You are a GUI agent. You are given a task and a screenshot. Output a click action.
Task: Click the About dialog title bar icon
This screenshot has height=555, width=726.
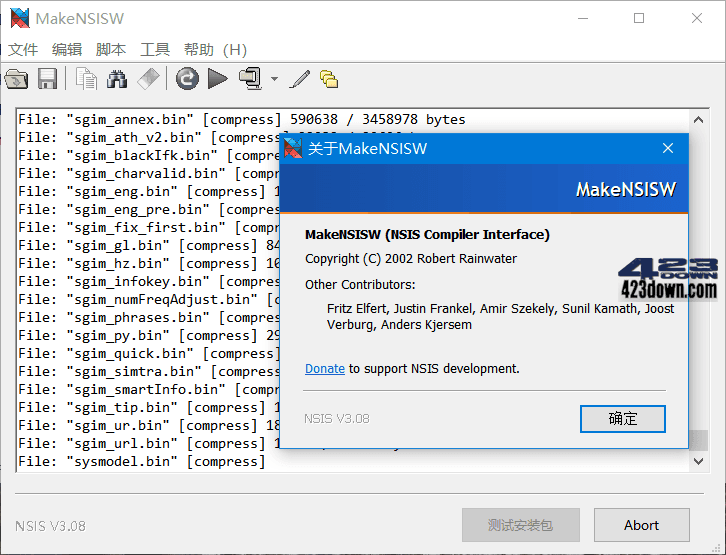(x=293, y=149)
